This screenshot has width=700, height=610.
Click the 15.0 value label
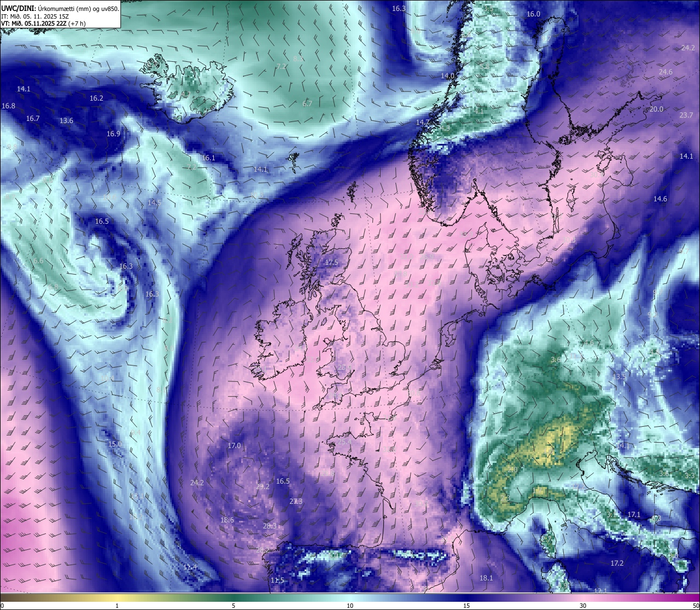115,444
